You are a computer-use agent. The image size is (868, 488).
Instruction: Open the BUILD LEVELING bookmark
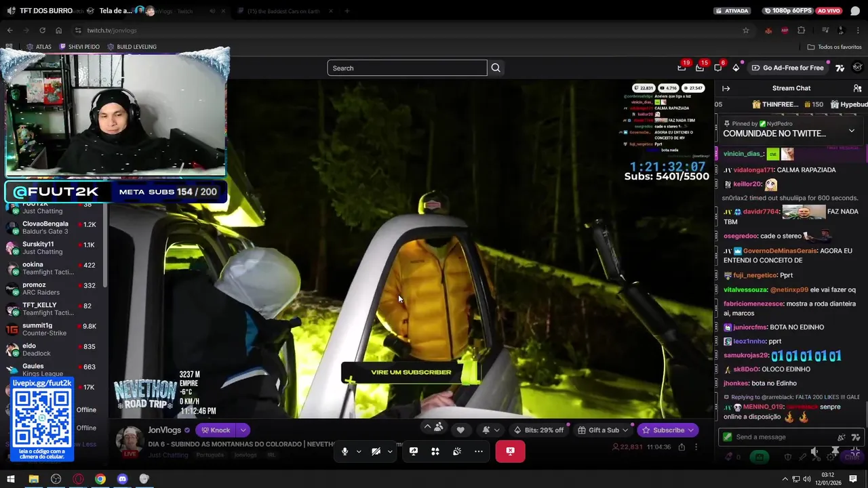point(132,47)
